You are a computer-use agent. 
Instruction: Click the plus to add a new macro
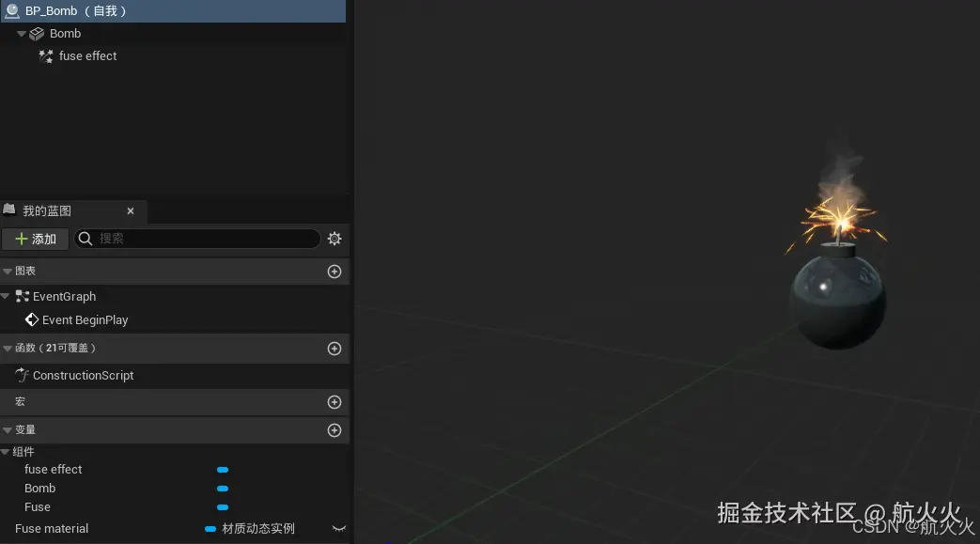click(334, 402)
